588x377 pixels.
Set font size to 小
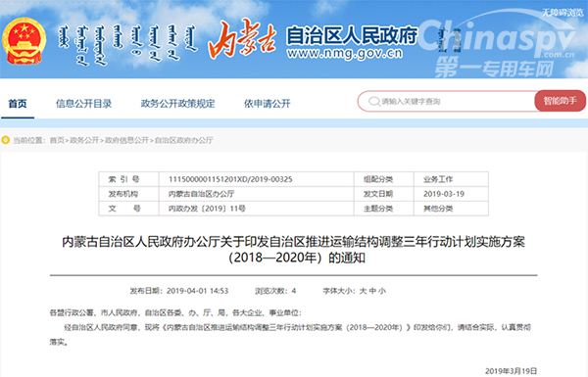click(382, 291)
